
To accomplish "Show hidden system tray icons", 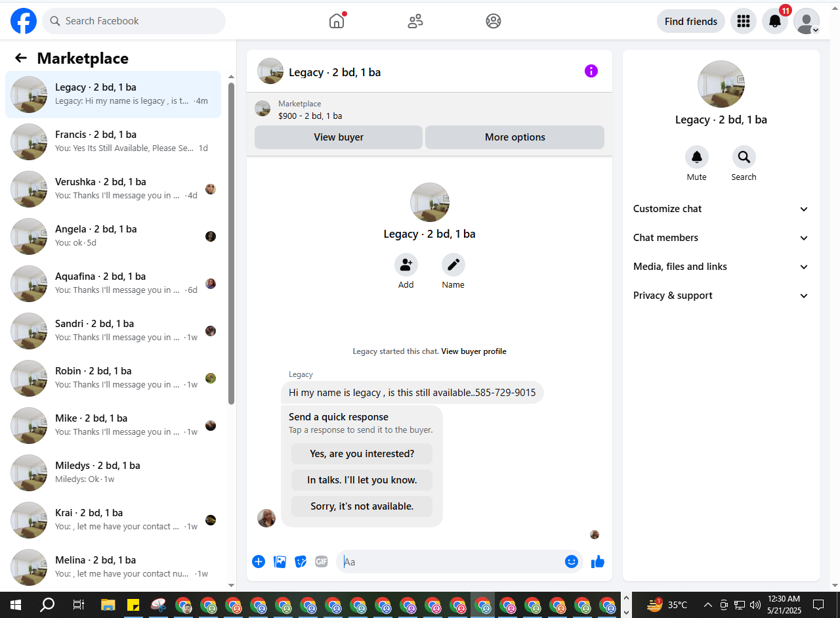I will (x=707, y=605).
